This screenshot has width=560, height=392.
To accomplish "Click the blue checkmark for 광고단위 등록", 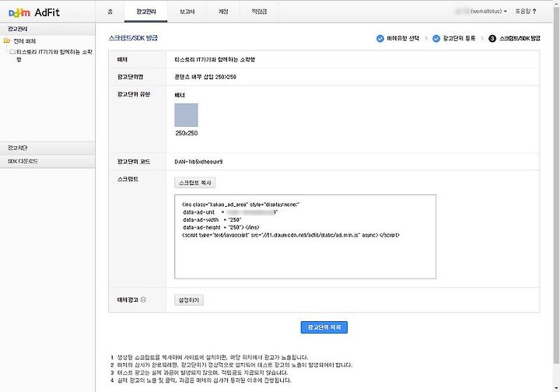I will click(436, 39).
